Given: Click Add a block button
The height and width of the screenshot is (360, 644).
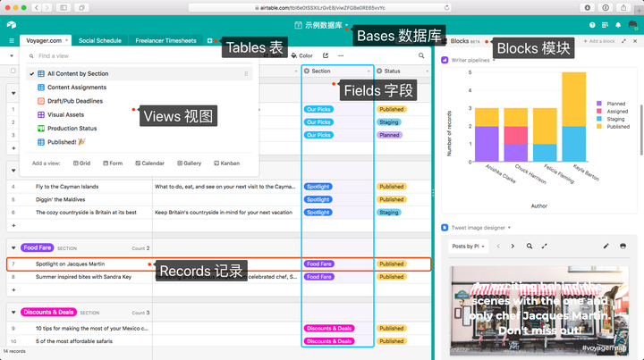Looking at the screenshot, I should 599,41.
